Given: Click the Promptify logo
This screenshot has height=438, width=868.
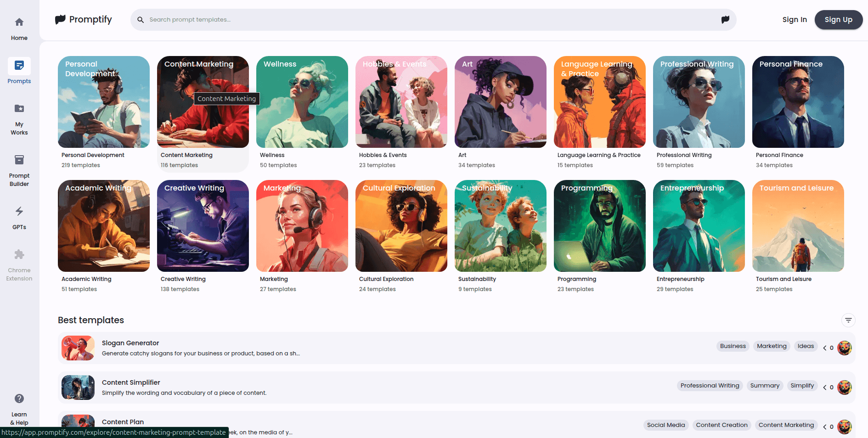Looking at the screenshot, I should point(83,19).
